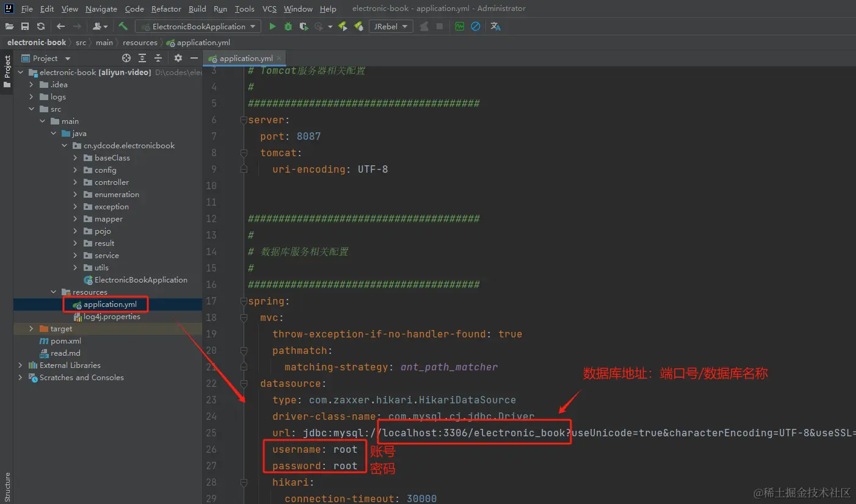This screenshot has height=504, width=856.
Task: Toggle the Structure tool window side tab
Action: (x=7, y=486)
